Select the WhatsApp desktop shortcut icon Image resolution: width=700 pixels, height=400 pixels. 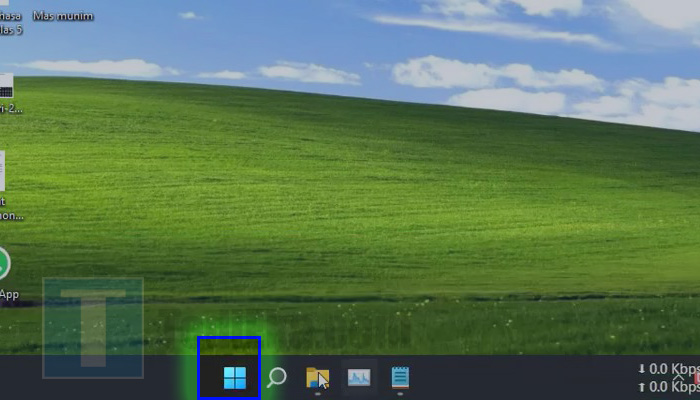point(4,264)
